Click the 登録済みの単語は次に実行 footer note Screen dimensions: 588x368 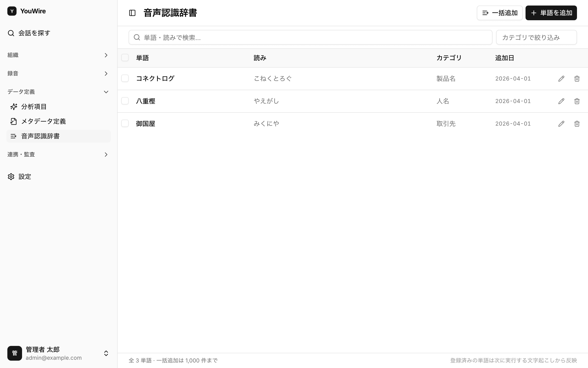513,360
